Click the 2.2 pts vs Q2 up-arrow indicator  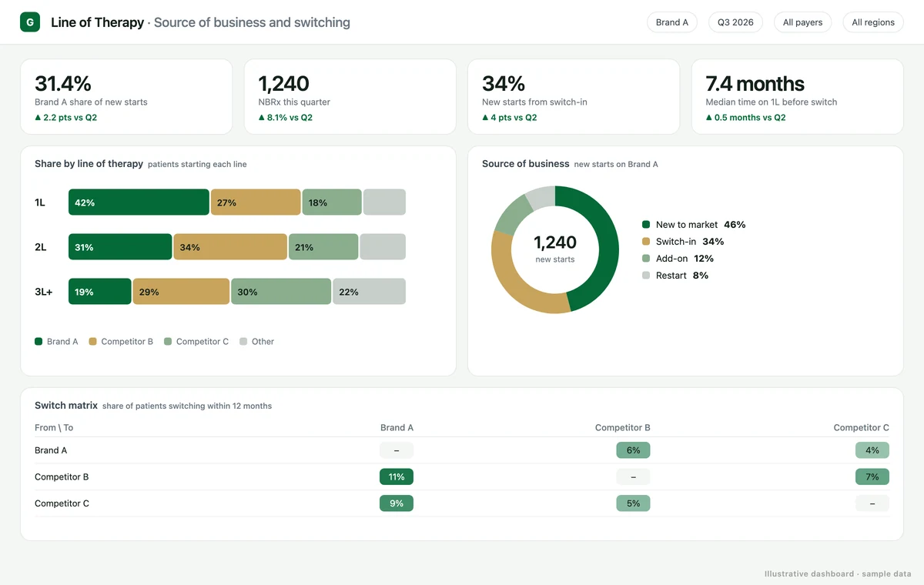65,118
